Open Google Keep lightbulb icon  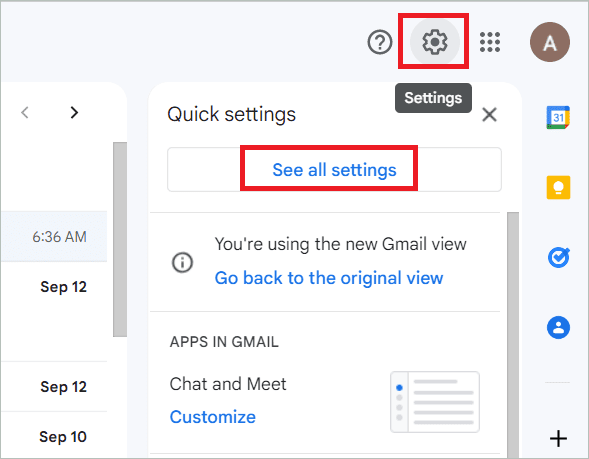coord(558,187)
